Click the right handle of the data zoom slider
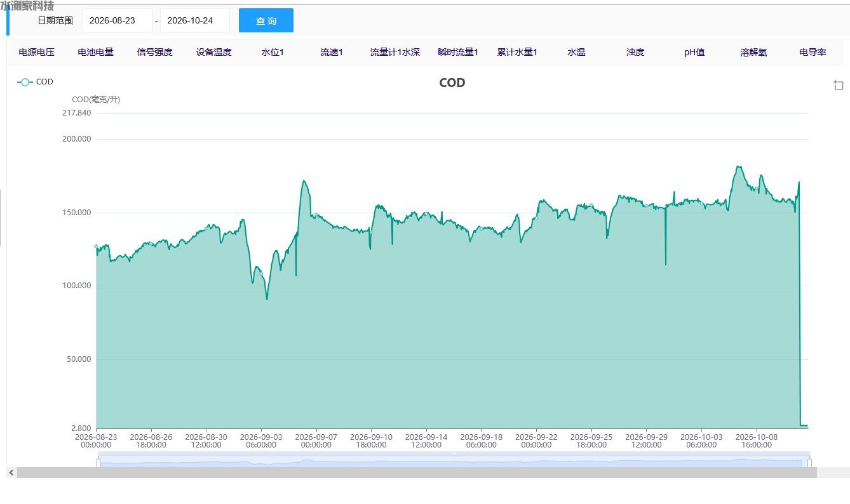The image size is (850, 504). tap(809, 463)
